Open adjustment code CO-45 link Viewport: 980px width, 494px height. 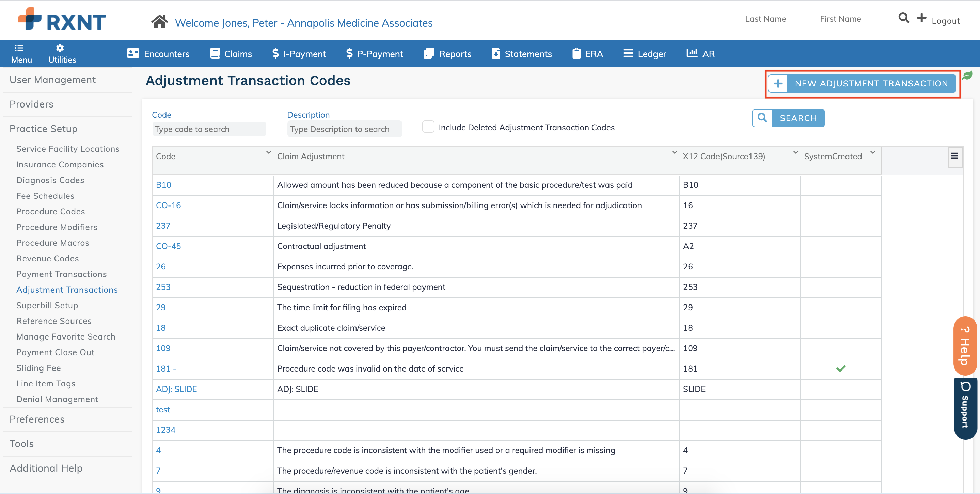(x=169, y=246)
